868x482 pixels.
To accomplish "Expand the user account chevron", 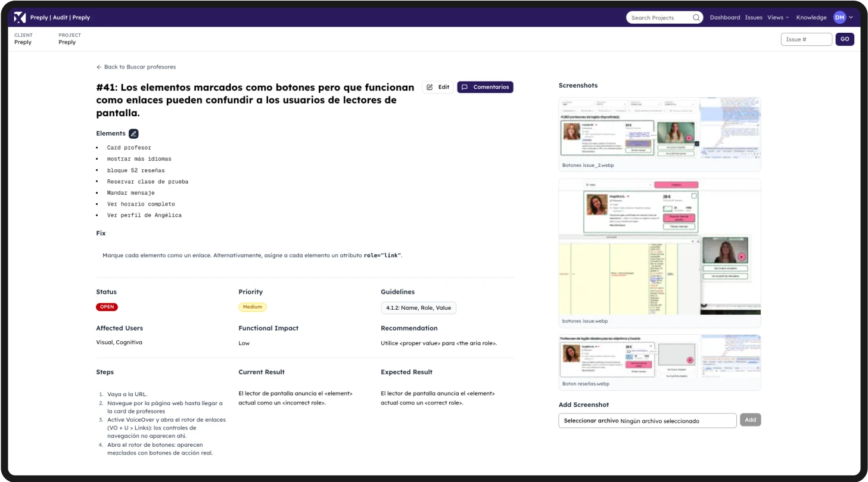I will tap(851, 18).
